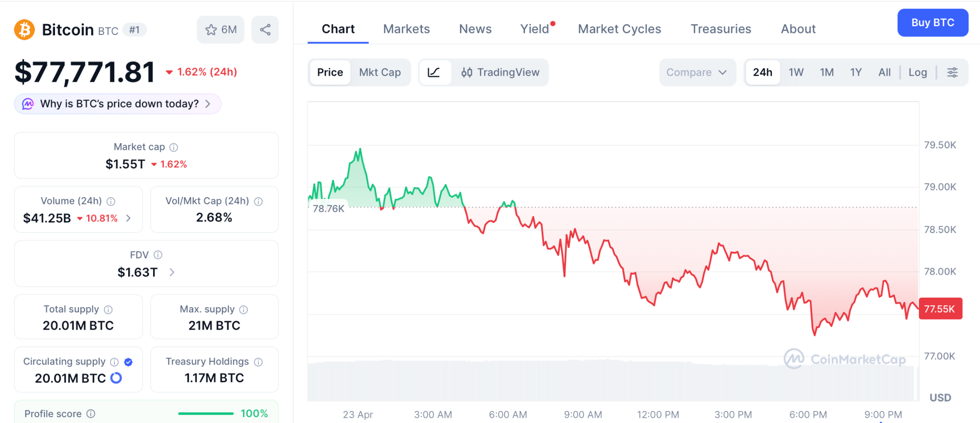
Task: Select the 1W time range
Action: point(796,72)
